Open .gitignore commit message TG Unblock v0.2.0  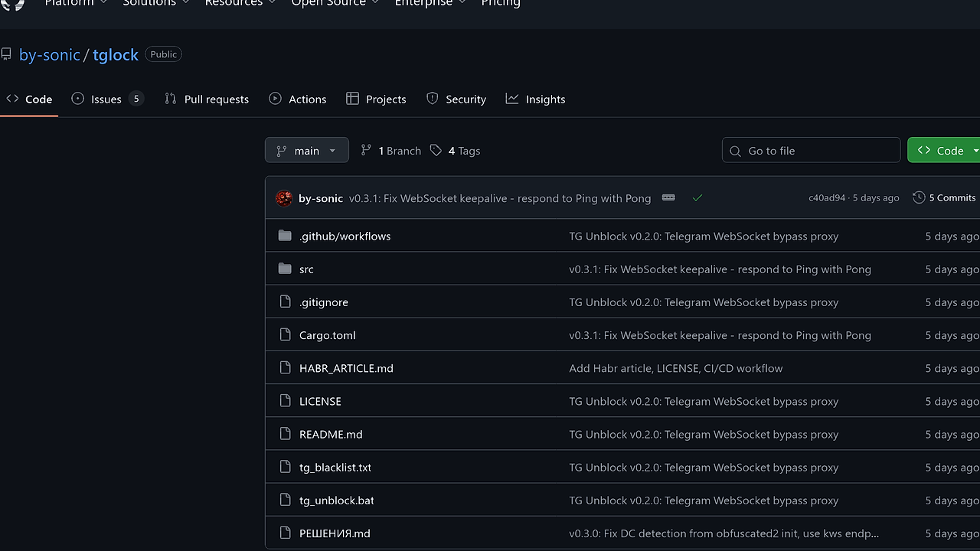(x=704, y=302)
